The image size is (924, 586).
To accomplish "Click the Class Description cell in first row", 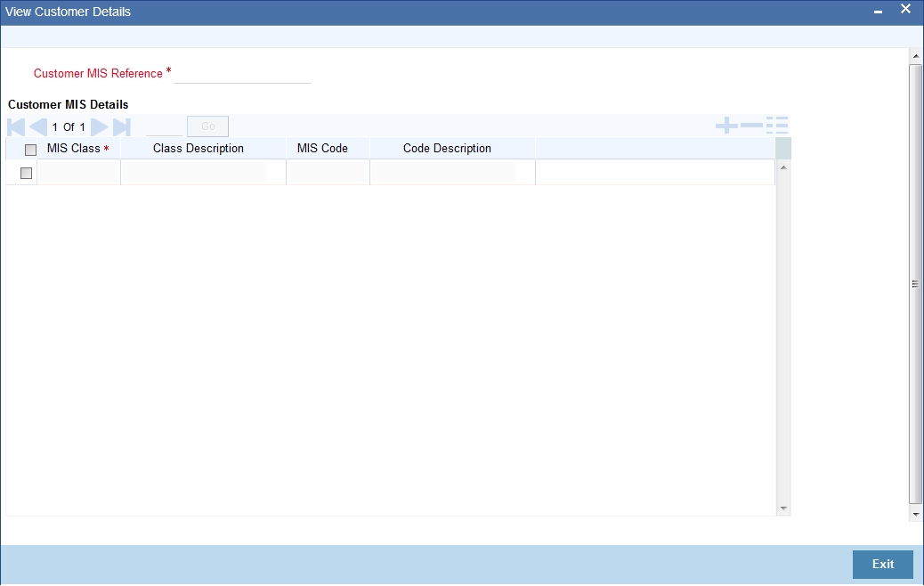I will pyautogui.click(x=194, y=172).
